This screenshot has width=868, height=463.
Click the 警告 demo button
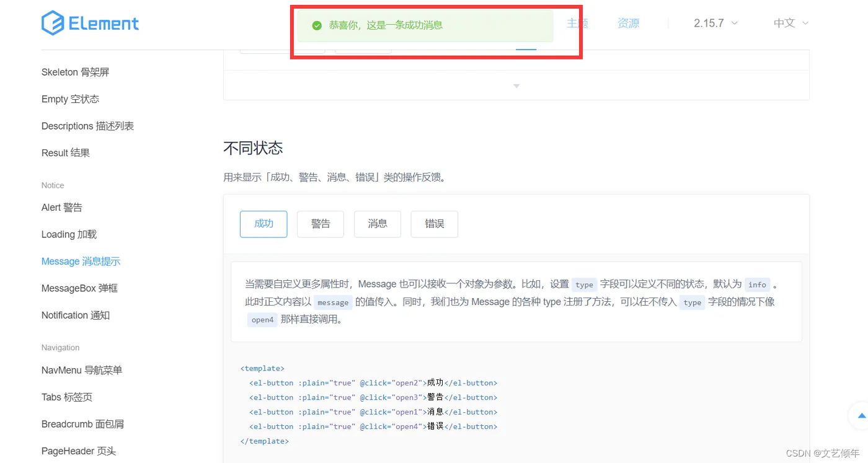pos(320,224)
